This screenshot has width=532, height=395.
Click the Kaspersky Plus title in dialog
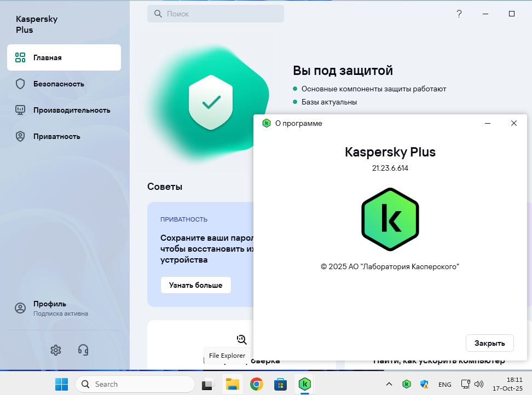[x=390, y=152]
